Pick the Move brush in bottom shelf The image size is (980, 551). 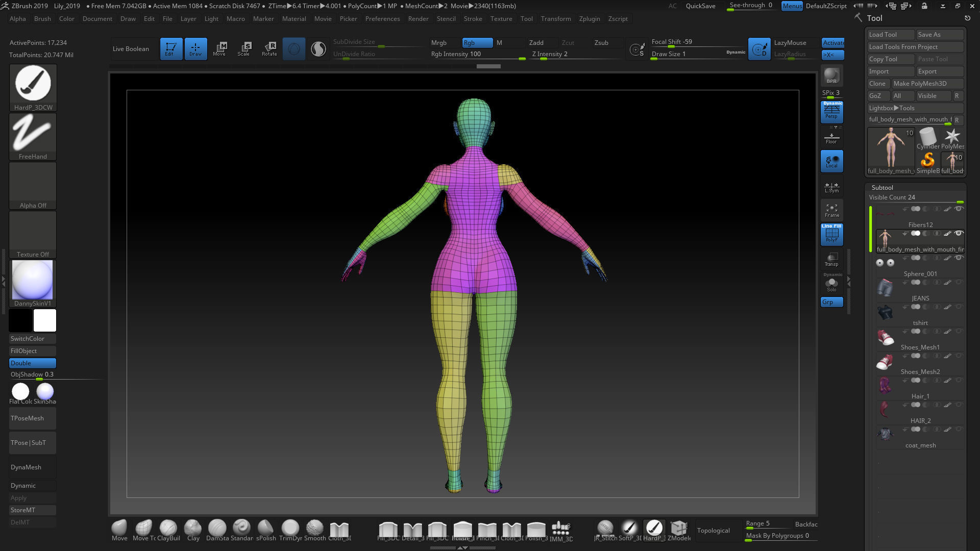coord(119,530)
